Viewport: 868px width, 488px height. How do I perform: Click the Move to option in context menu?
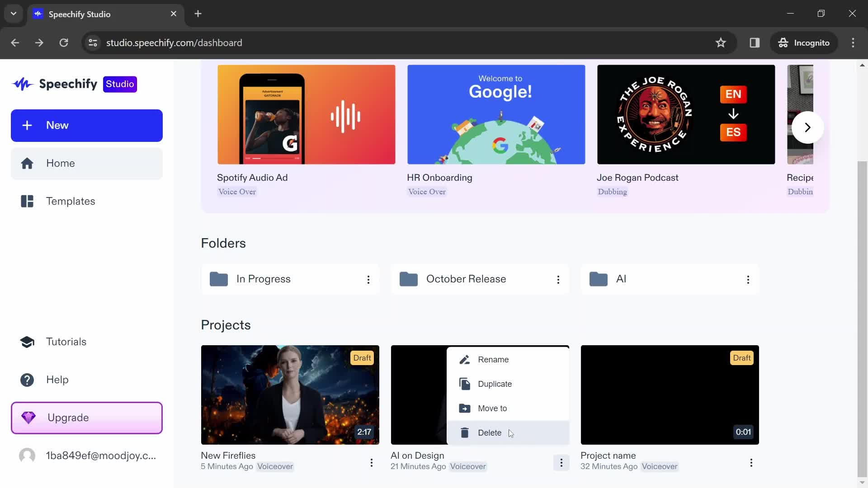click(492, 408)
